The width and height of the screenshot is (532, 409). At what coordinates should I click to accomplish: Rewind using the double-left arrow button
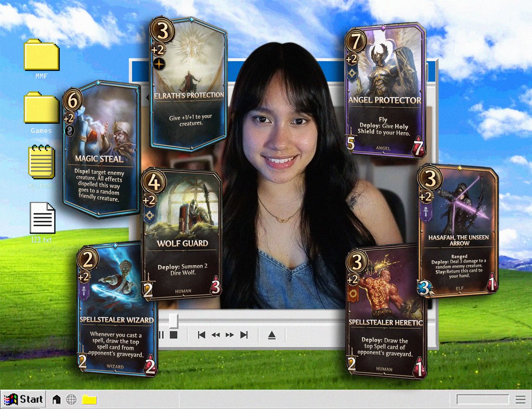pos(215,335)
